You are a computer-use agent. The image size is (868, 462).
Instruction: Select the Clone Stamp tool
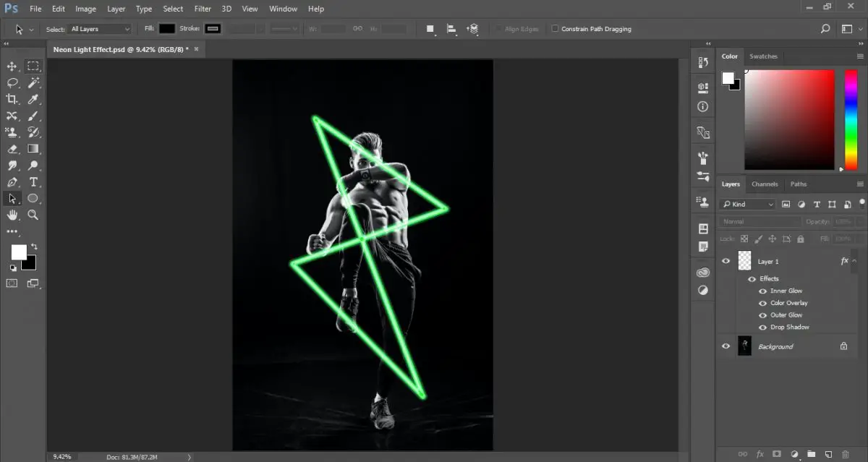click(x=12, y=132)
